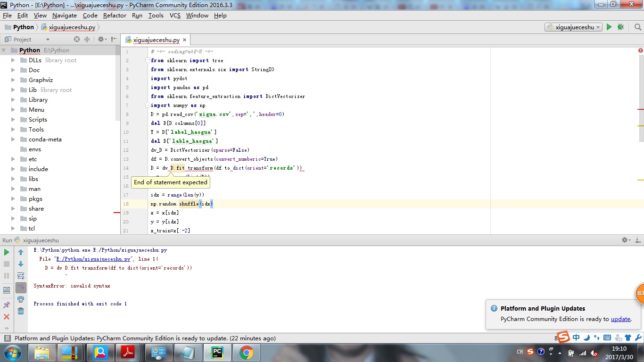Image resolution: width=644 pixels, height=362 pixels.
Task: Open the File menu
Action: (7, 15)
